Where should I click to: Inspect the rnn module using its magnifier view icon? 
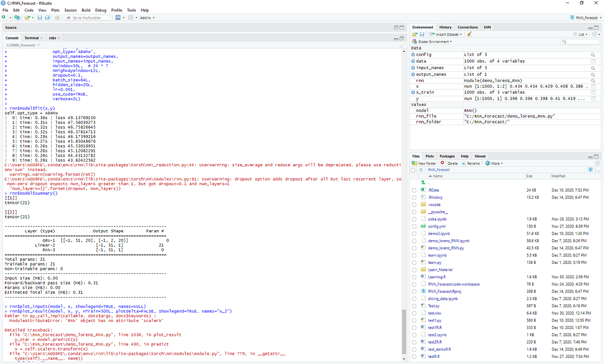(x=593, y=80)
